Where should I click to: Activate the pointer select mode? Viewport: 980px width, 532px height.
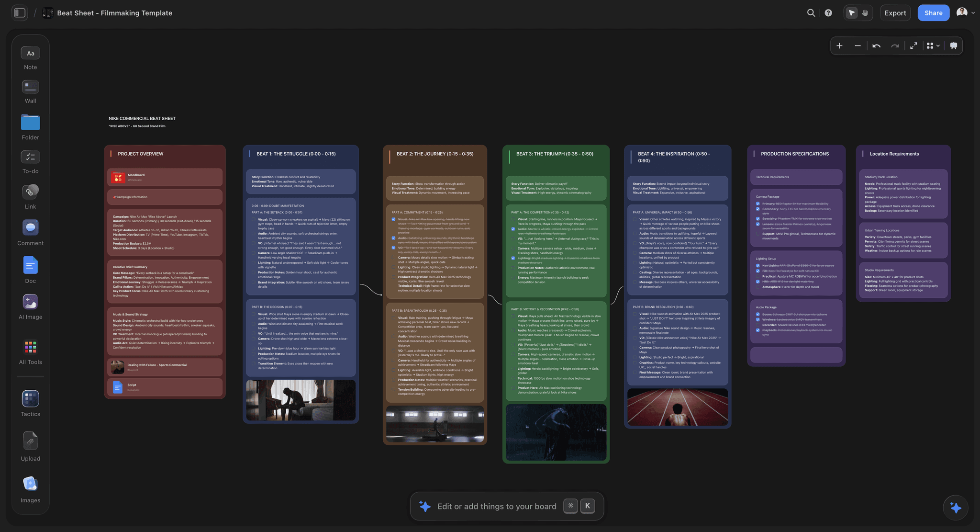point(851,13)
